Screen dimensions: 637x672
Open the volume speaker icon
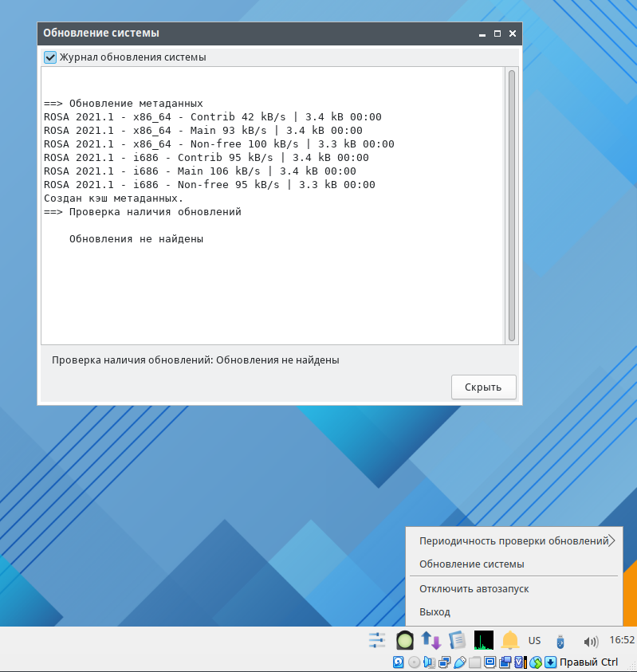tap(591, 641)
